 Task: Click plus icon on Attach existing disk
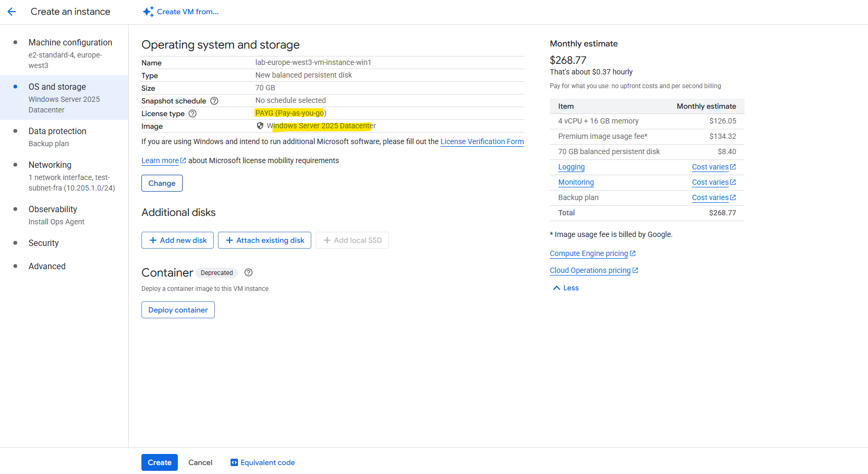coord(230,240)
